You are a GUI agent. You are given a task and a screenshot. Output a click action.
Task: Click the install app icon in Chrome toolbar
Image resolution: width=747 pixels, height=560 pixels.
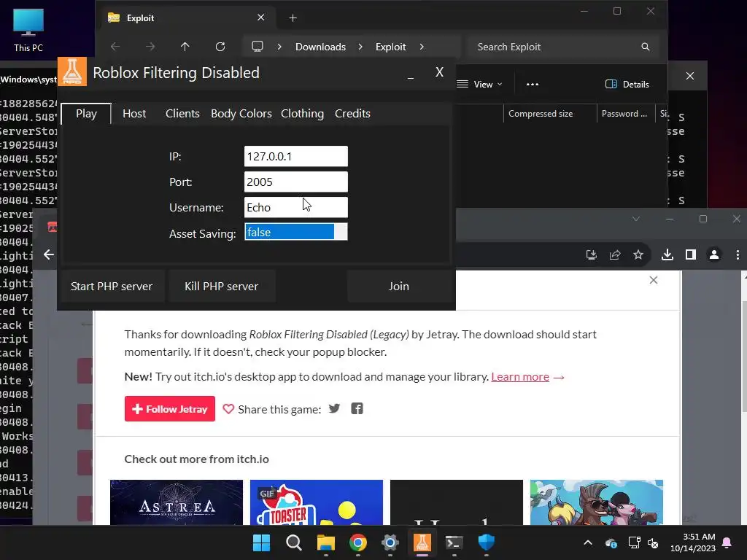pyautogui.click(x=591, y=254)
